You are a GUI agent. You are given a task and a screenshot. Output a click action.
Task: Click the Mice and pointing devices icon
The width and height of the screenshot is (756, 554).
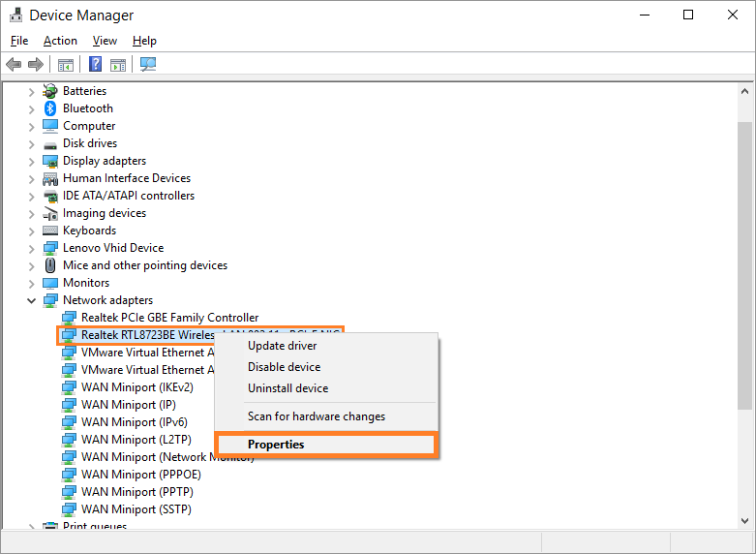[x=50, y=265]
